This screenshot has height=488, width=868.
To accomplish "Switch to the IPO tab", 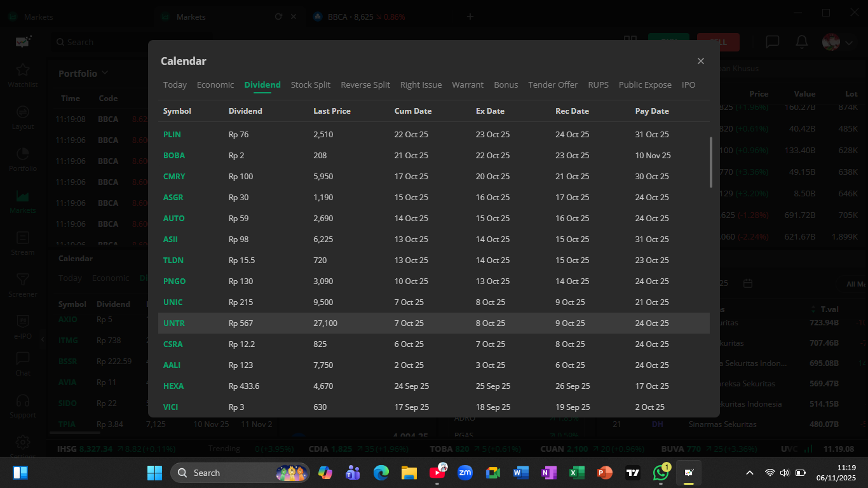I will click(x=688, y=85).
